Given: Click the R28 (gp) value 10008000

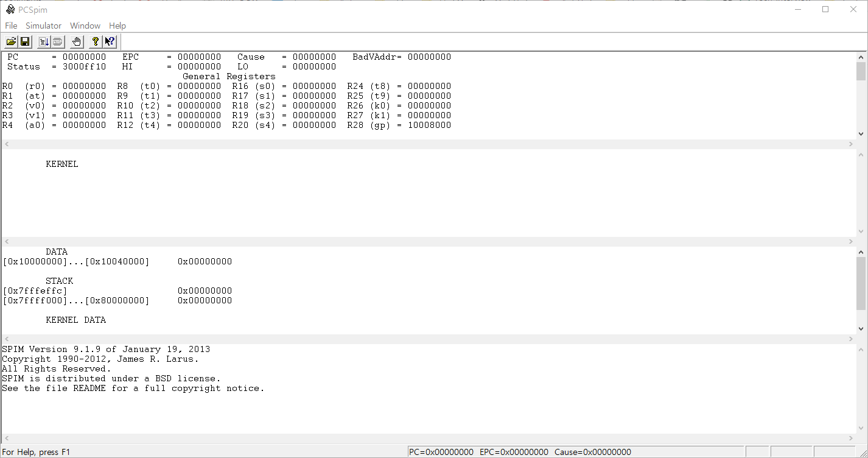Looking at the screenshot, I should click(429, 125).
